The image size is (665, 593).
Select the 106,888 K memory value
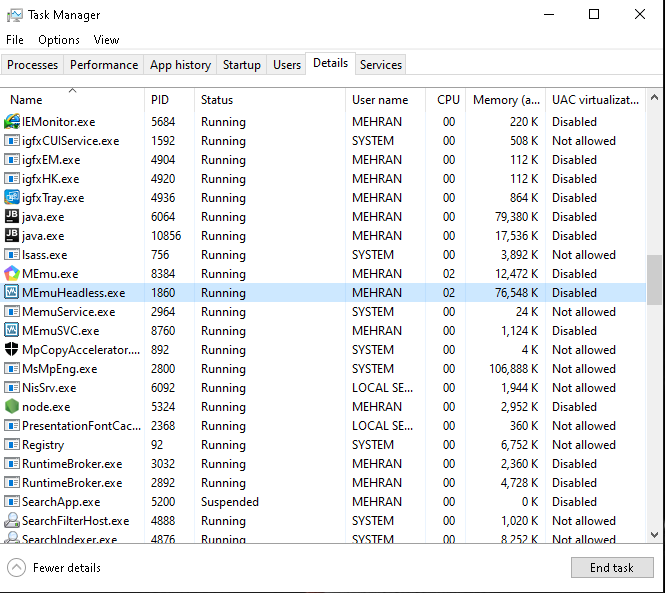click(514, 369)
